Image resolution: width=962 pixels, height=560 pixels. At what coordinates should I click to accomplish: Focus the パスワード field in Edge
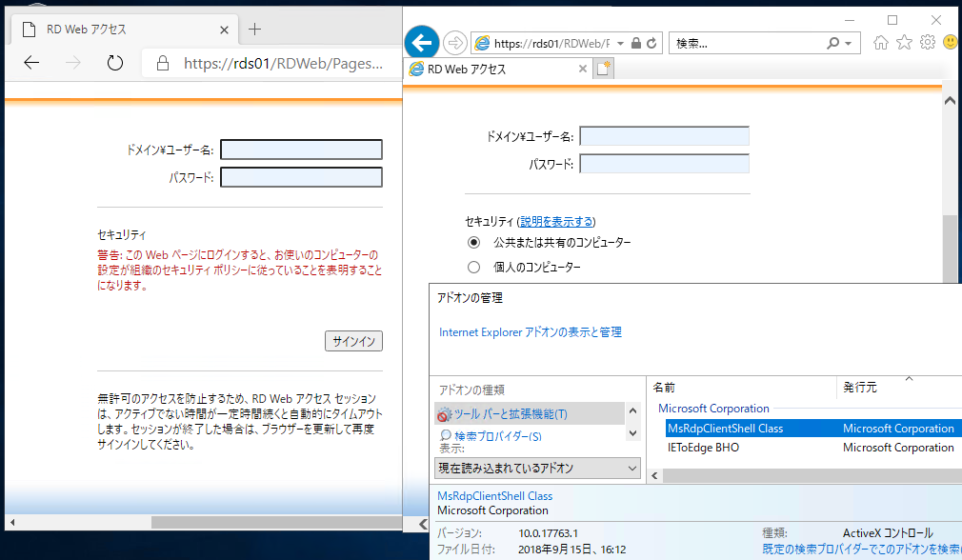301,177
